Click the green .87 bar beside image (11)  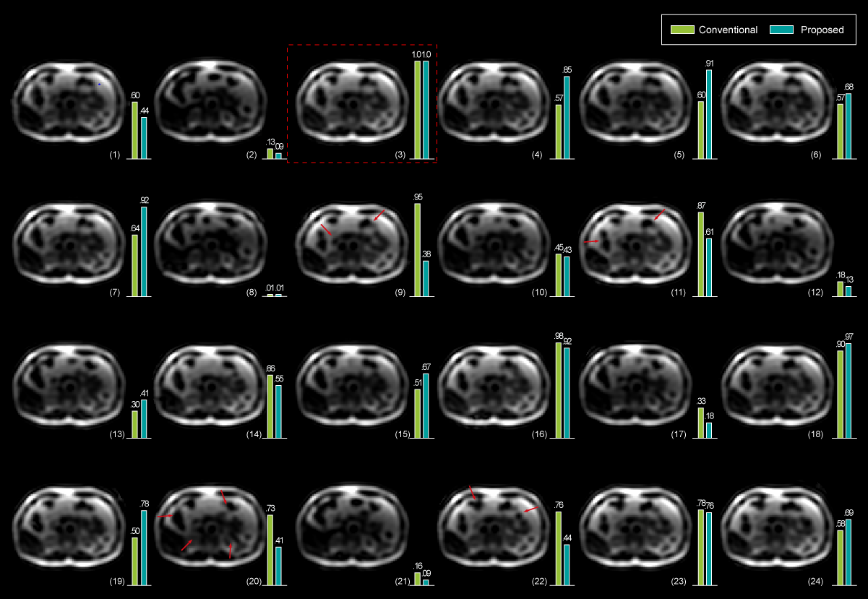tap(701, 254)
